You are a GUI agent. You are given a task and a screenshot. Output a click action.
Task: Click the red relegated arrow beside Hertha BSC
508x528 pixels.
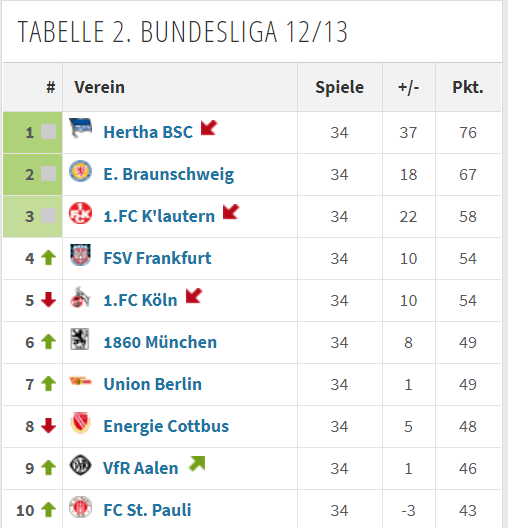tap(209, 128)
